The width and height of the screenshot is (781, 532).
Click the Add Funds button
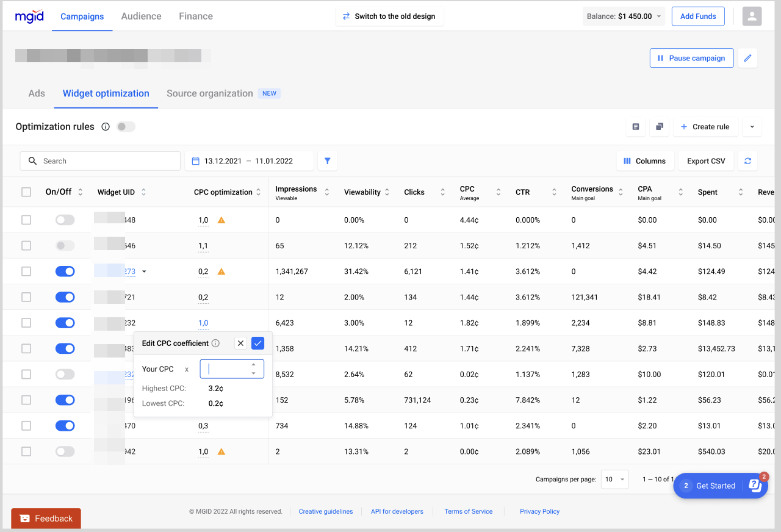698,16
